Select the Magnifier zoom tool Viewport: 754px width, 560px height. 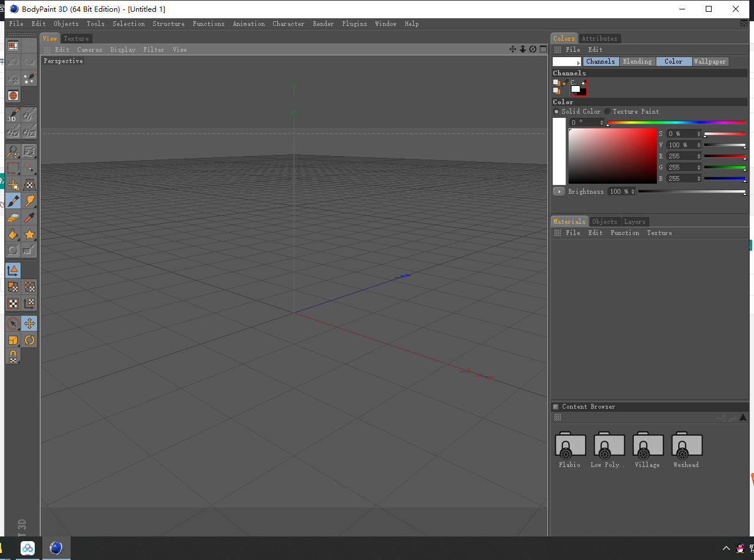click(x=13, y=152)
